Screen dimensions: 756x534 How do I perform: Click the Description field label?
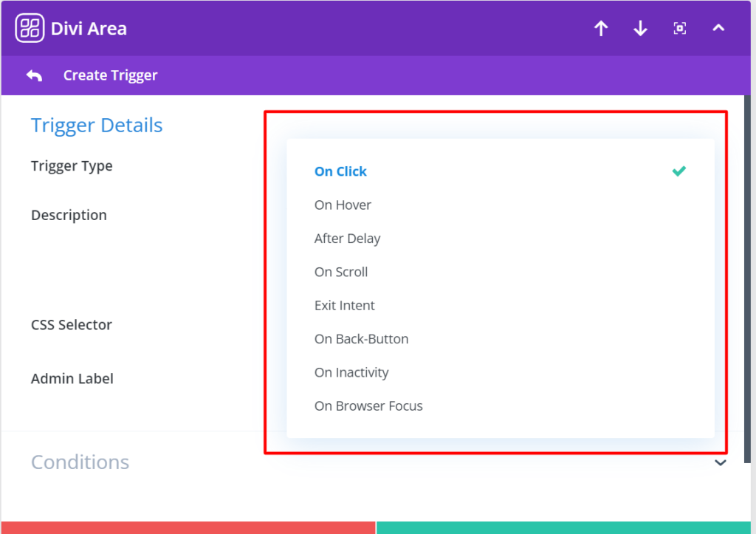pyautogui.click(x=69, y=215)
